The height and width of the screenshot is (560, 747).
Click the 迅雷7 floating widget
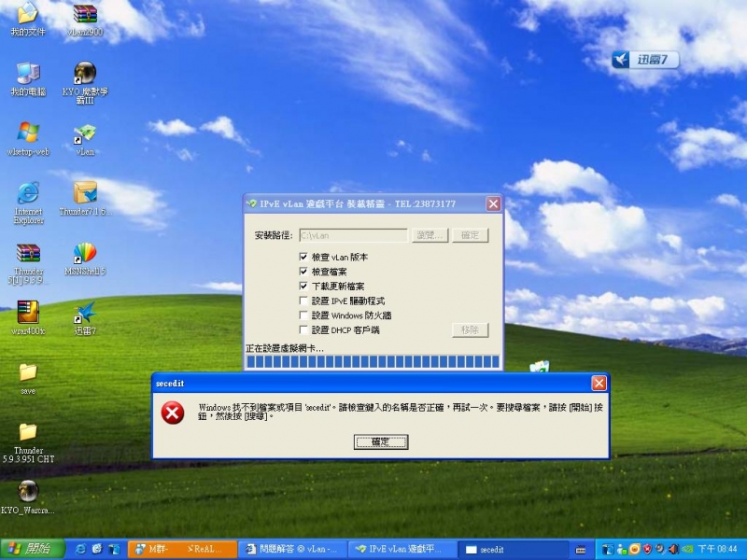click(x=644, y=60)
